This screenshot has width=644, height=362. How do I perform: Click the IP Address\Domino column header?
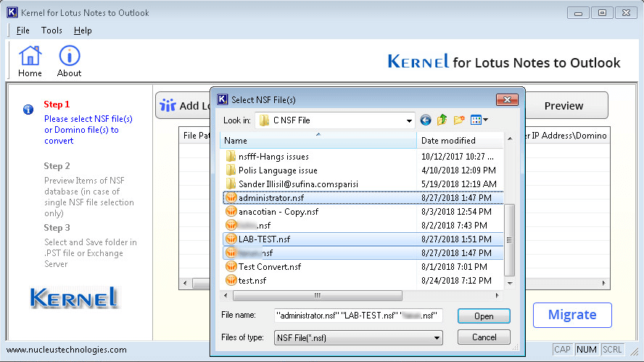(567, 136)
